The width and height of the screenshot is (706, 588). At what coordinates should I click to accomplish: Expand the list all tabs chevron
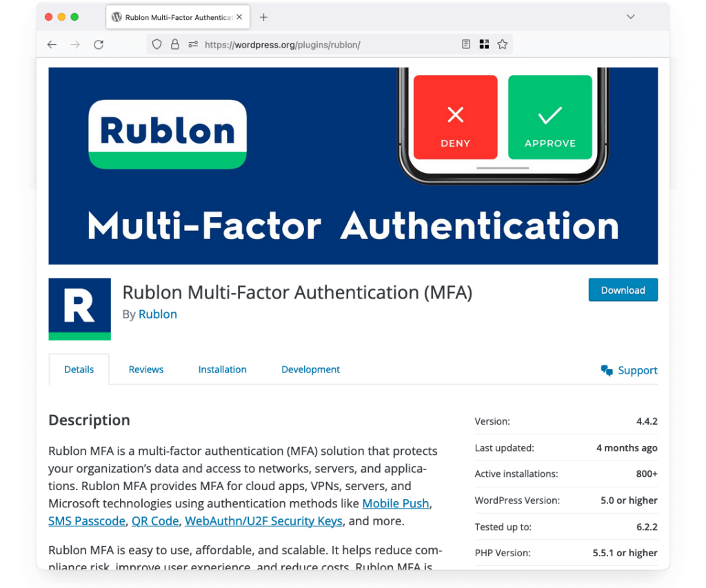click(x=630, y=17)
